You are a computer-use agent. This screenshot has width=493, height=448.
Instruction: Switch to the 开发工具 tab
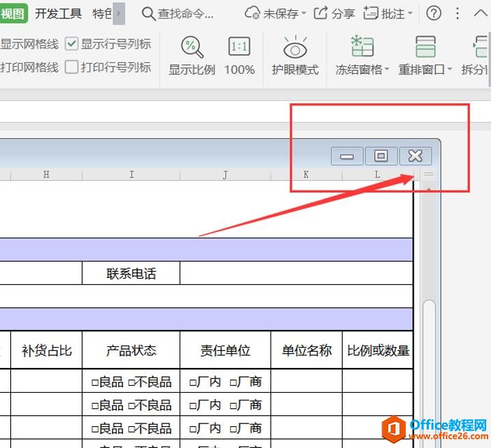pos(58,14)
